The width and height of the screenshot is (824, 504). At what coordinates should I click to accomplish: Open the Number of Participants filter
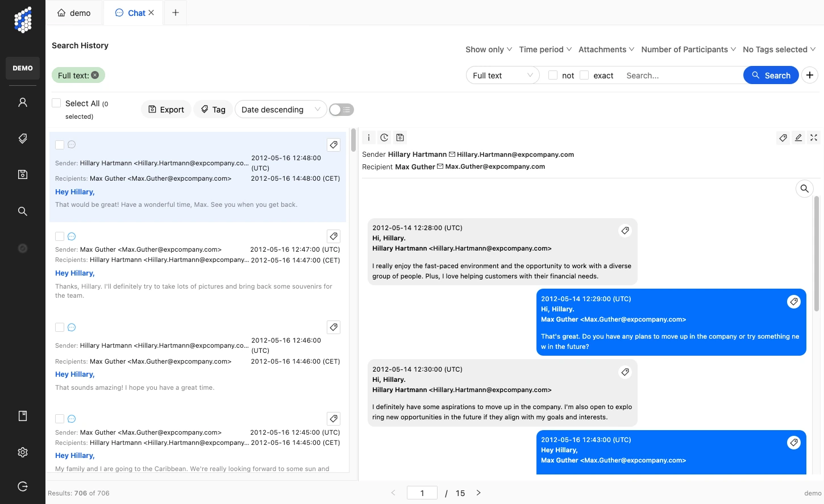pos(688,49)
